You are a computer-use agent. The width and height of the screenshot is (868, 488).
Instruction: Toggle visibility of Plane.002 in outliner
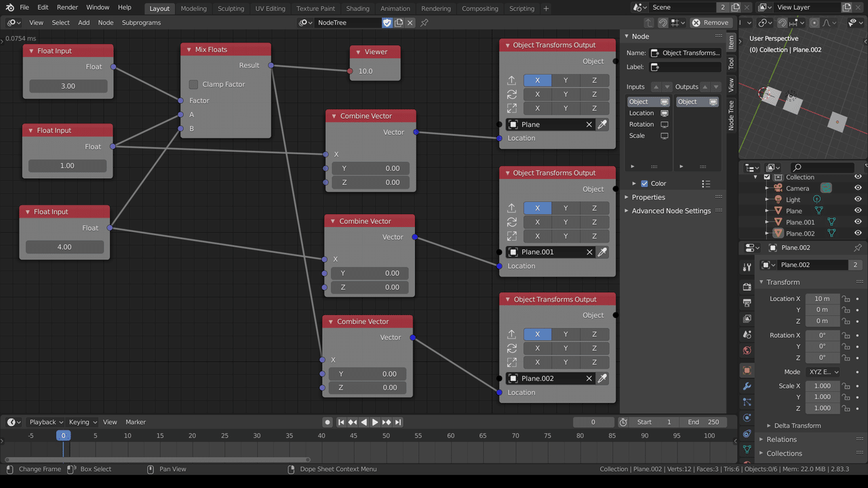click(858, 234)
